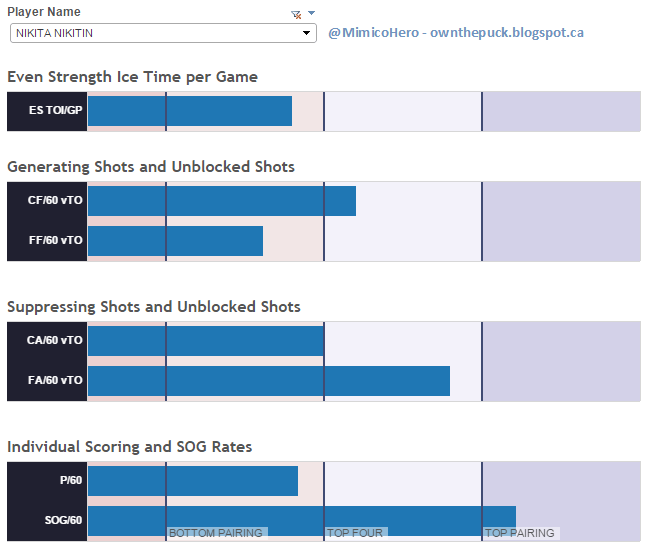Click the ES TOI/GP blue bar

[x=190, y=111]
